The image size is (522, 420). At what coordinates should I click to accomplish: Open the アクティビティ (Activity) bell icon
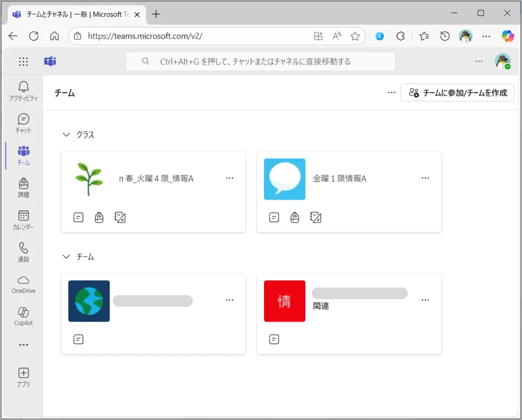23,91
